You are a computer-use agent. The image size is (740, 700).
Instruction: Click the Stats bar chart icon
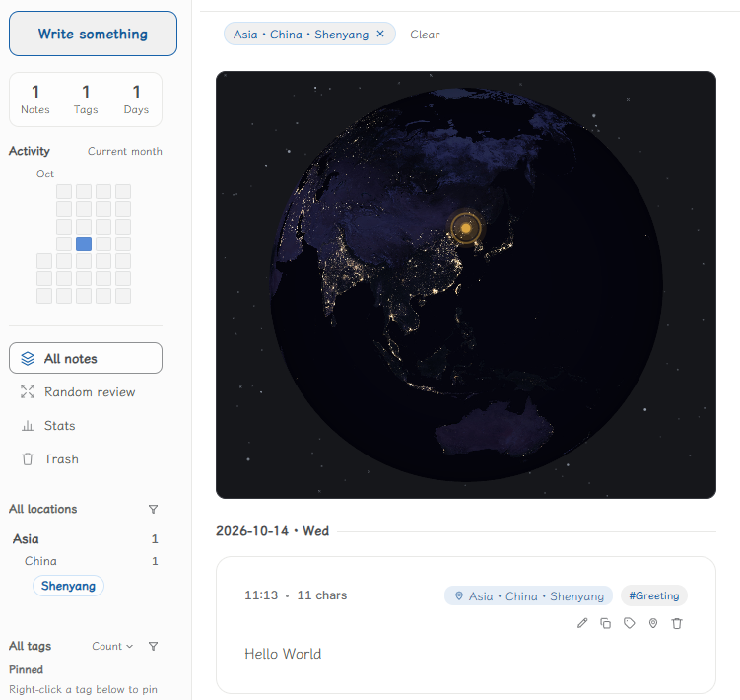pyautogui.click(x=28, y=426)
